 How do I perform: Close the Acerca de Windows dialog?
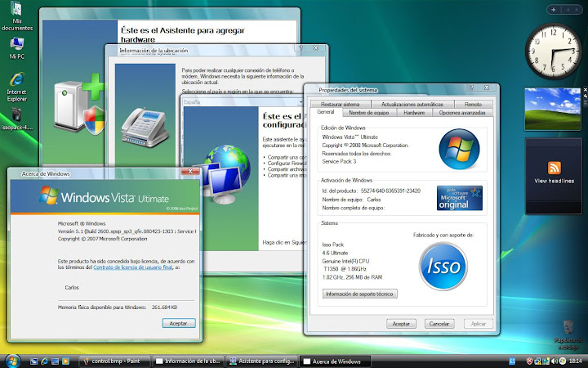pyautogui.click(x=190, y=172)
